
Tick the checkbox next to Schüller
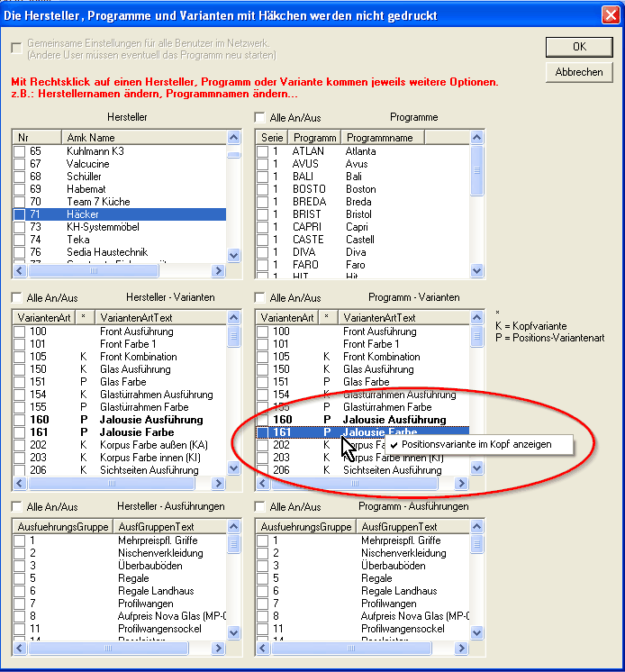19,177
